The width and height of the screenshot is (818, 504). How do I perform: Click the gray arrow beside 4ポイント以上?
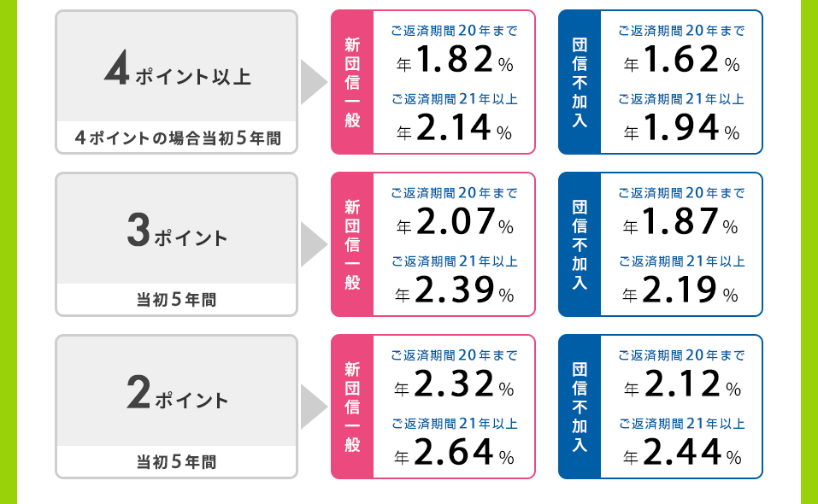click(314, 82)
